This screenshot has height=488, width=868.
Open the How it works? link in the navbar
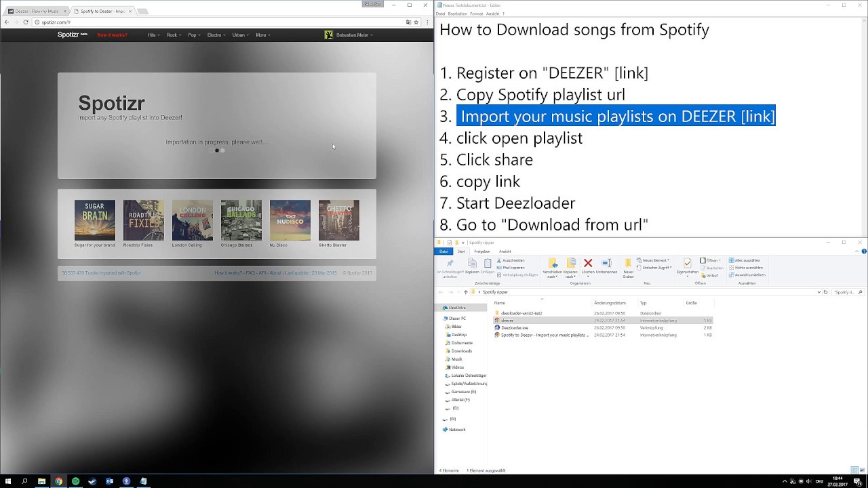[x=112, y=35]
